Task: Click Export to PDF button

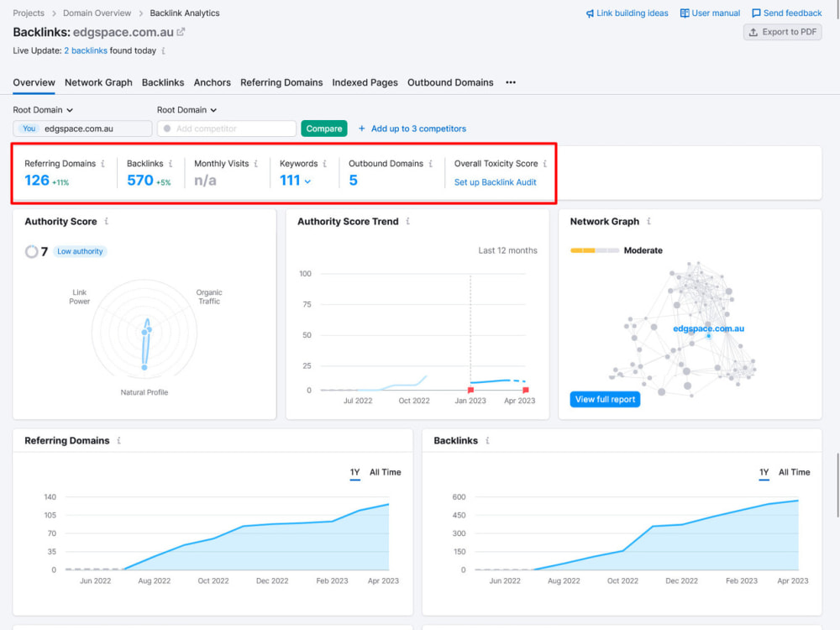Action: pyautogui.click(x=782, y=32)
